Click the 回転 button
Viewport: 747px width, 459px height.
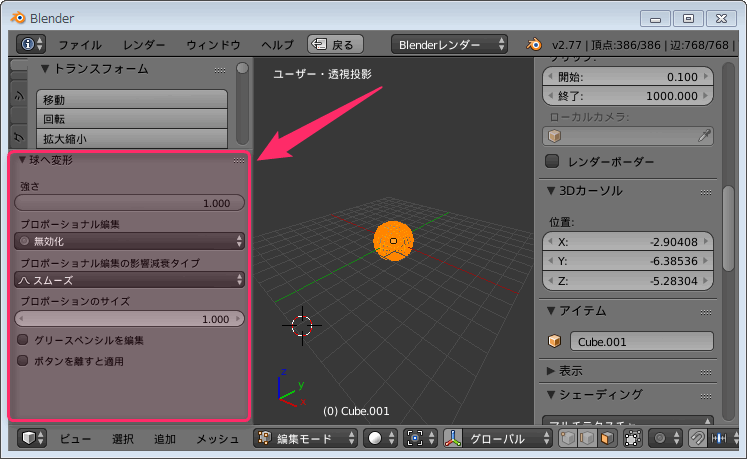pos(132,119)
